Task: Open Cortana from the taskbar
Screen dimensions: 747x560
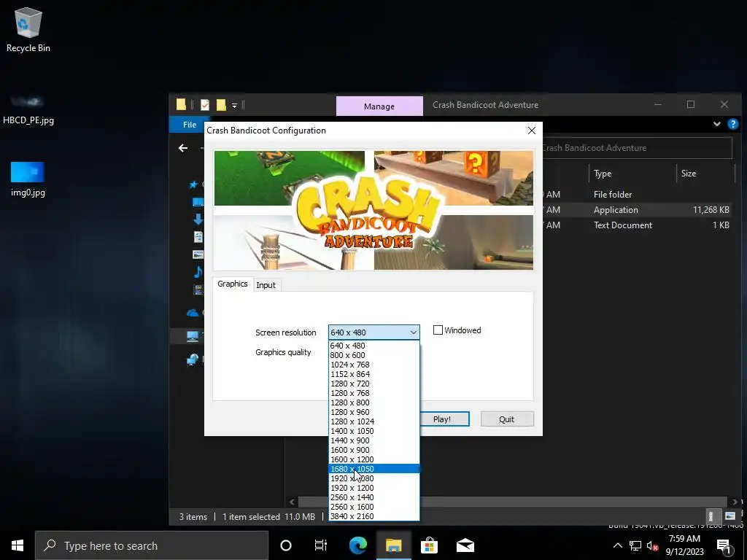Action: point(286,545)
